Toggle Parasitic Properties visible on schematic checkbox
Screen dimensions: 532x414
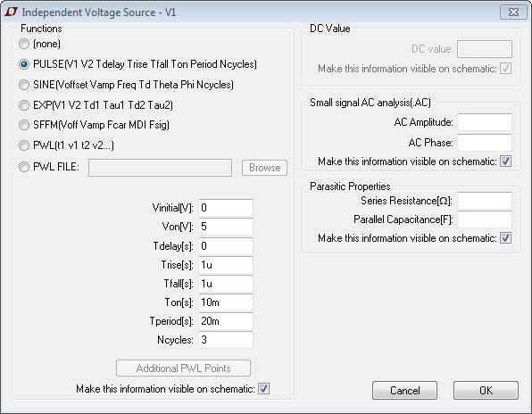click(505, 237)
